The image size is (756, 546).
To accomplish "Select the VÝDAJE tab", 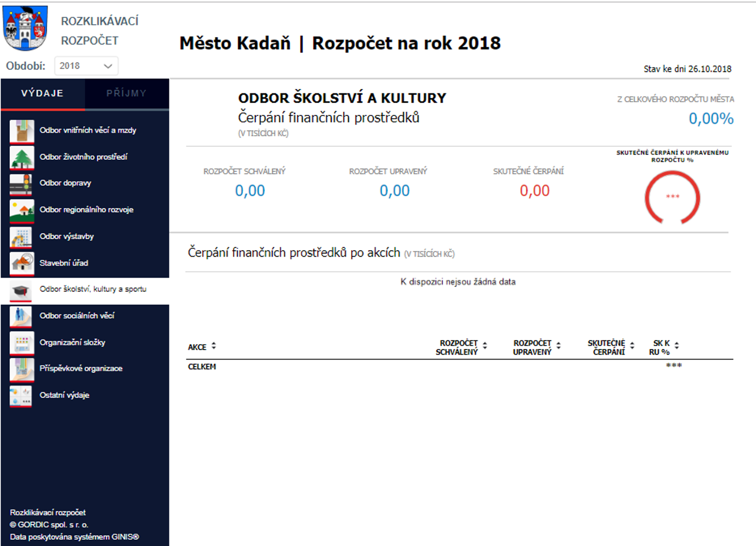I will coord(43,93).
